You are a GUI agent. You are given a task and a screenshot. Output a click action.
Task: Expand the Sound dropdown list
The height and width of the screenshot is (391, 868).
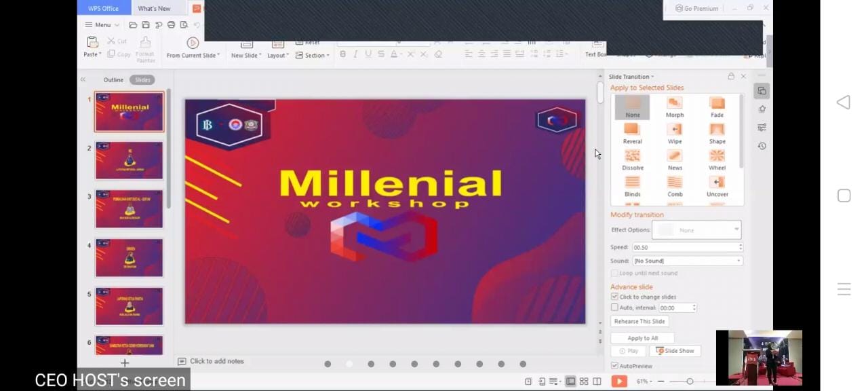pos(738,260)
